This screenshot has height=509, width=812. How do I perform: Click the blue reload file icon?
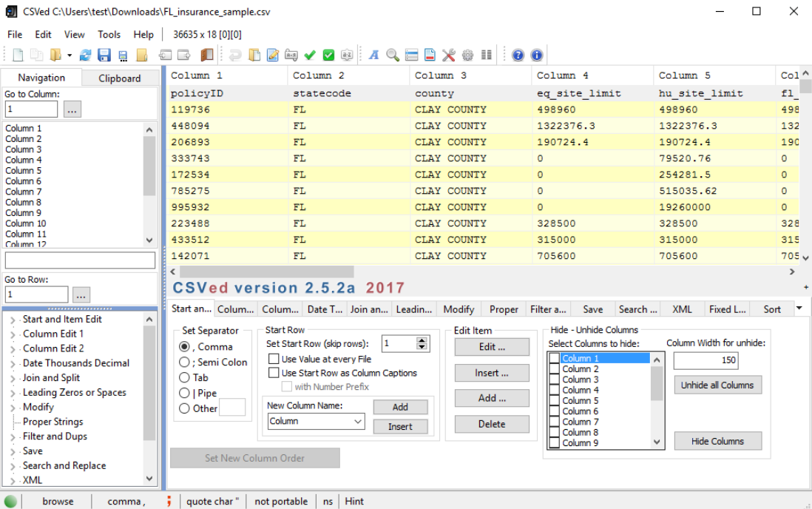tap(86, 55)
